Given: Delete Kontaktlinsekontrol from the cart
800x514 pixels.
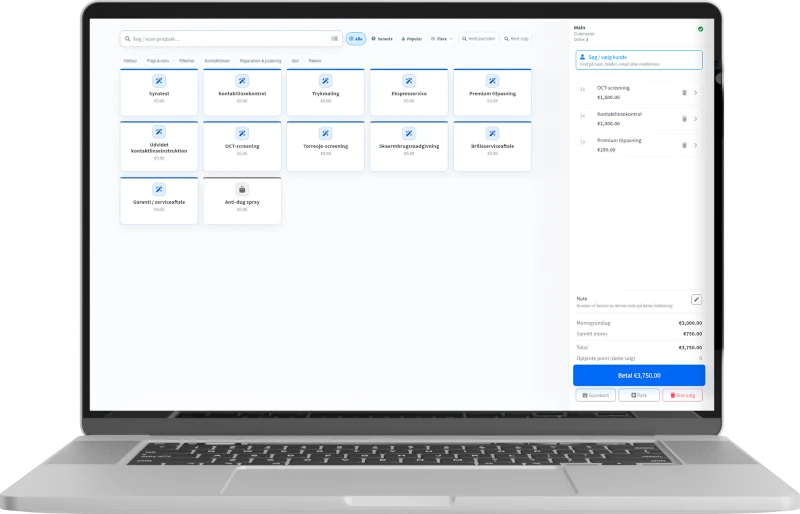Looking at the screenshot, I should [684, 119].
